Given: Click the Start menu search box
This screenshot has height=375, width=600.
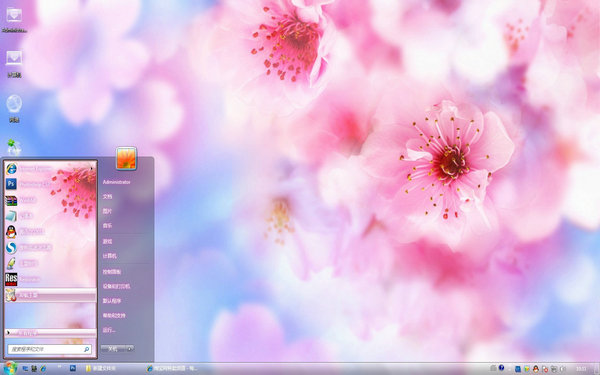Looking at the screenshot, I should pos(49,349).
